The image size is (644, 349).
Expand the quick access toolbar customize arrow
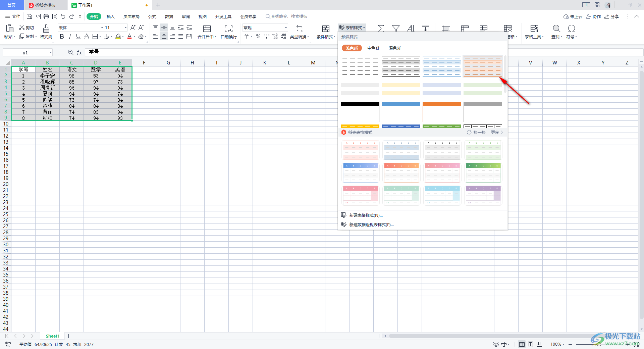80,16
